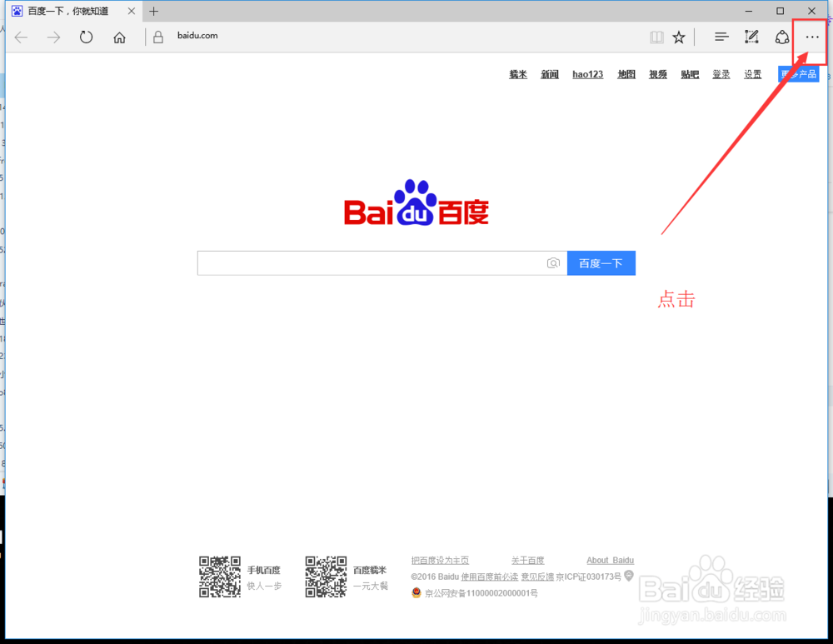Open the 贴吧 link
The height and width of the screenshot is (644, 833).
(690, 74)
